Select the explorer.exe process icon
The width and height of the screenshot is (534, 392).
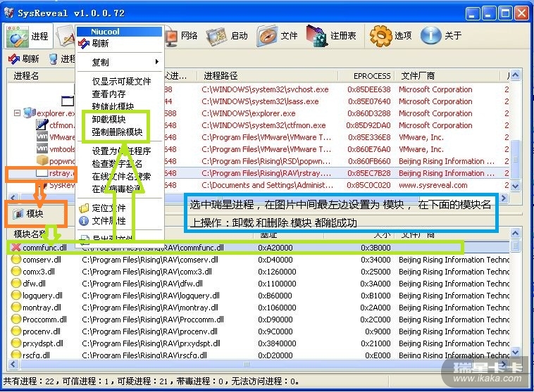point(30,113)
